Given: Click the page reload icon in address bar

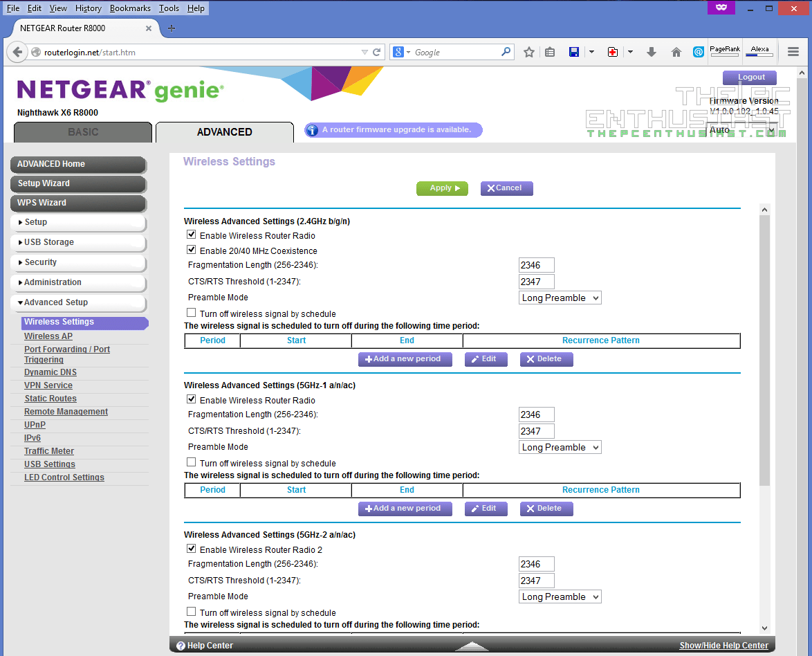Looking at the screenshot, I should [x=376, y=52].
